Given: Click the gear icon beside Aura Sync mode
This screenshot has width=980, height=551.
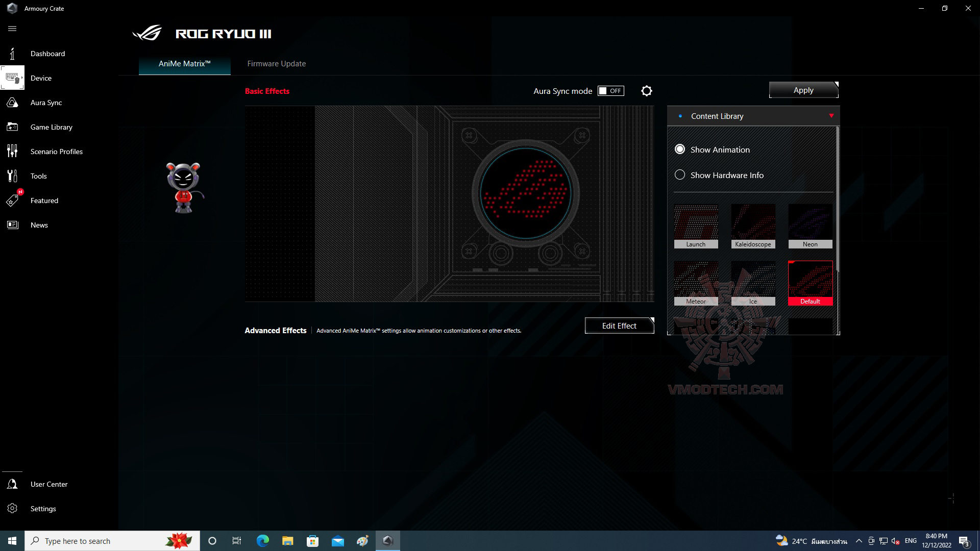Looking at the screenshot, I should coord(647,91).
